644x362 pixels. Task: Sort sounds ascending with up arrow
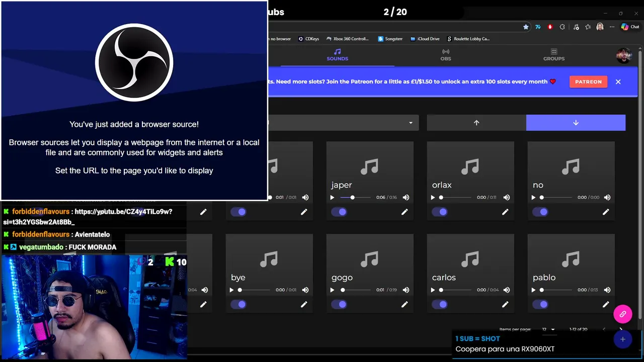coord(476,123)
